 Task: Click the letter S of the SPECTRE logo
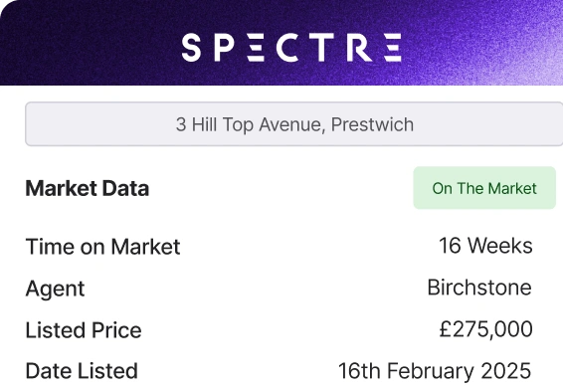191,48
